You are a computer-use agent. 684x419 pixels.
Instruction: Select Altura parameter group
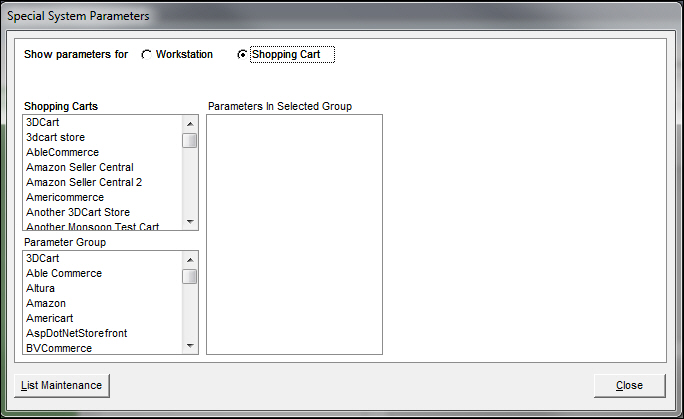point(103,288)
